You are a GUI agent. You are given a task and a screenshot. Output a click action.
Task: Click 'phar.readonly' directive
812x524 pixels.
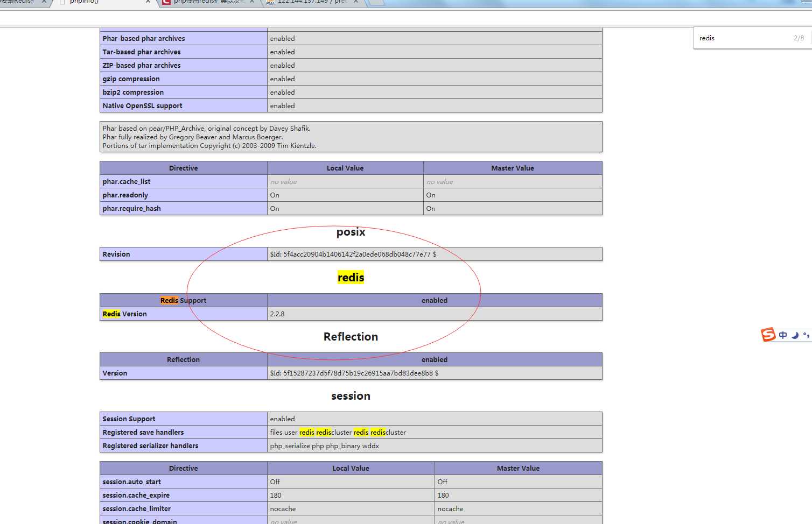click(125, 195)
